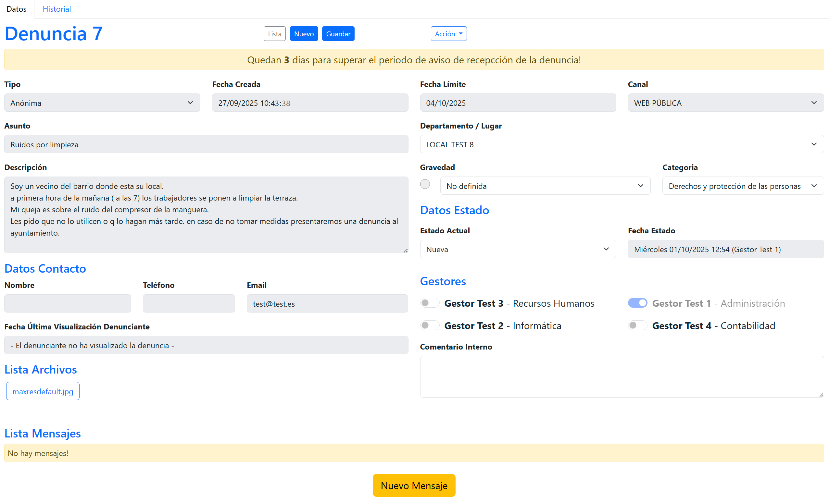The image size is (829, 504).
Task: Click the Gravedad color indicator circle
Action: [425, 184]
